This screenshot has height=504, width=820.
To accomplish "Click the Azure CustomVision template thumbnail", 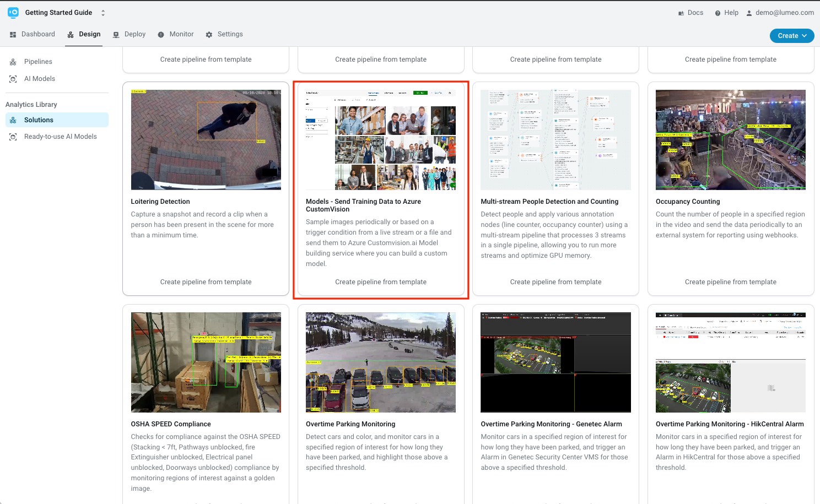I will pyautogui.click(x=381, y=140).
